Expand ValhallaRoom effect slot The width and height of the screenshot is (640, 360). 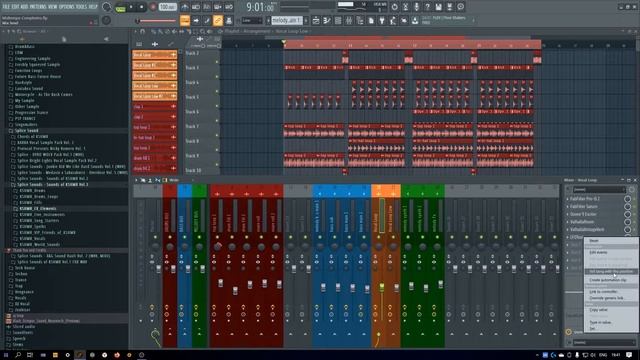point(567,222)
